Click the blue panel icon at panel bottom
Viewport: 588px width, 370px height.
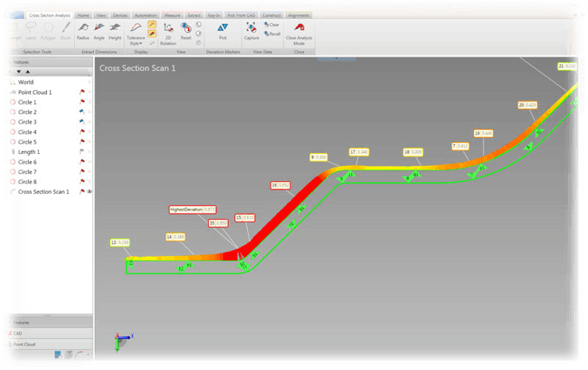tap(57, 354)
